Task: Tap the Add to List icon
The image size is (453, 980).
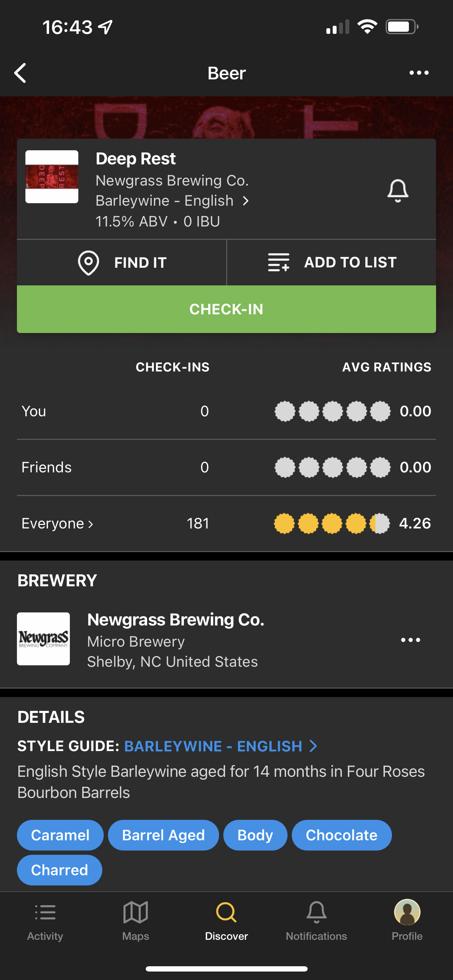Action: (278, 262)
